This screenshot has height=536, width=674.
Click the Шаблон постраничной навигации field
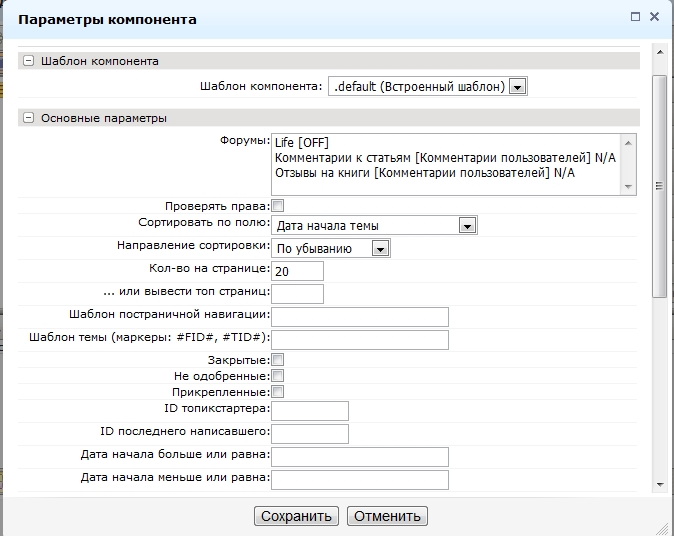(360, 317)
